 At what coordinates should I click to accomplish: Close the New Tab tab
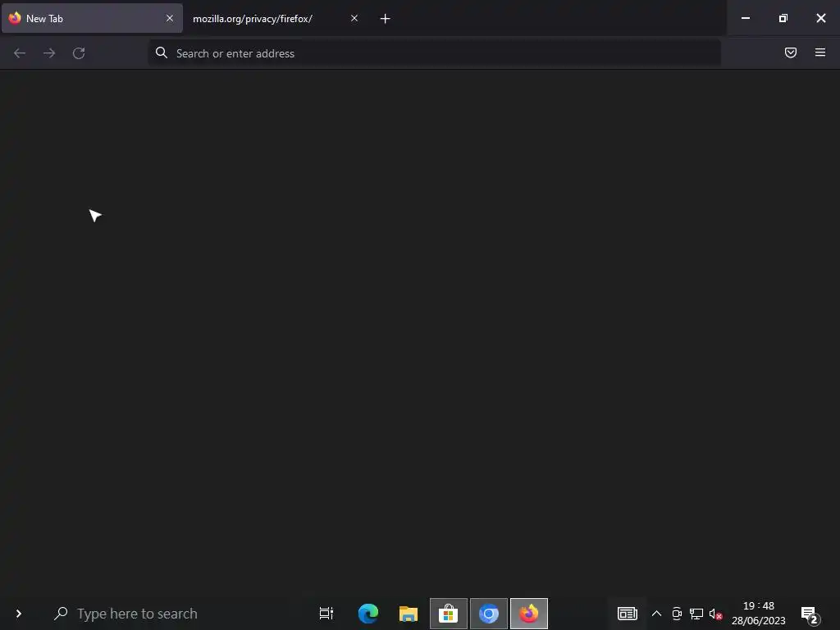(170, 18)
